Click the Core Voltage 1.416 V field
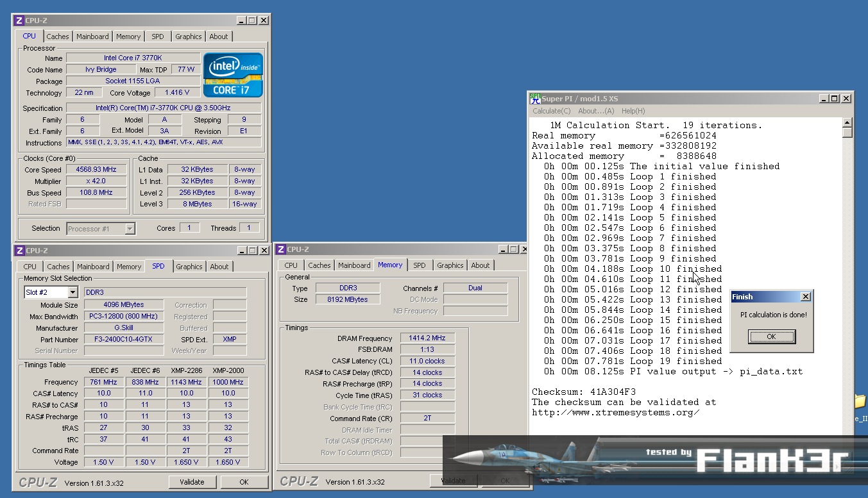This screenshot has width=868, height=498. 177,93
